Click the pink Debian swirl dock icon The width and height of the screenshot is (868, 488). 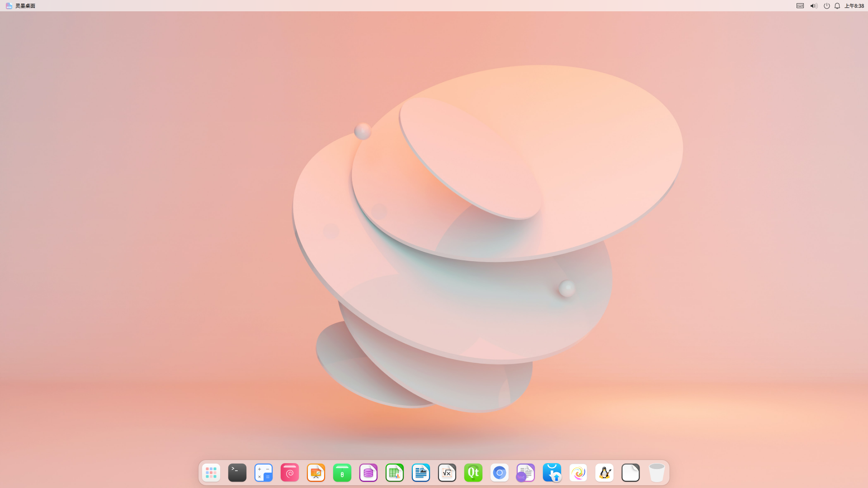(290, 473)
